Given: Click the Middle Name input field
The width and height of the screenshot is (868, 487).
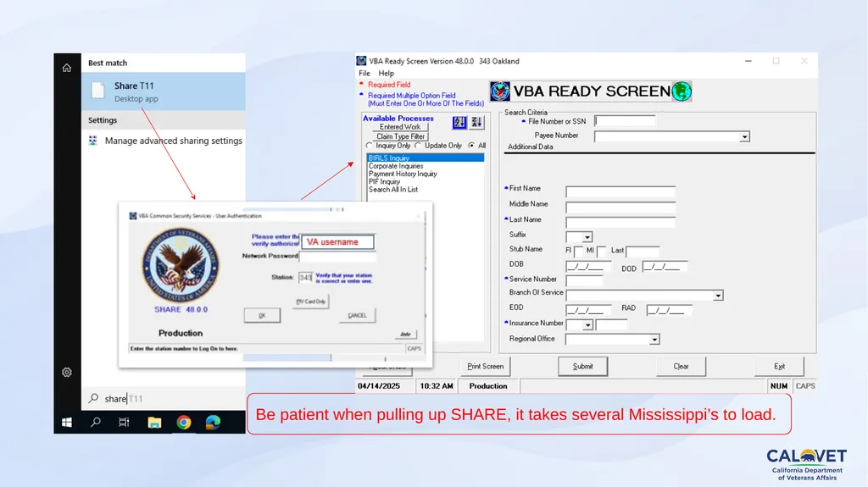Looking at the screenshot, I should coord(620,208).
